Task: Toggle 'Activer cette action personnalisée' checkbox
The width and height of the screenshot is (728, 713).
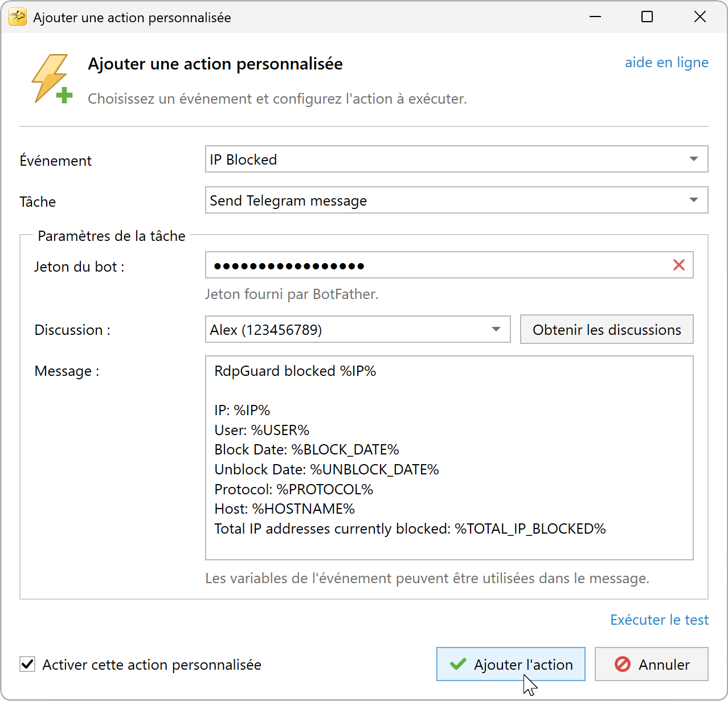Action: point(27,664)
